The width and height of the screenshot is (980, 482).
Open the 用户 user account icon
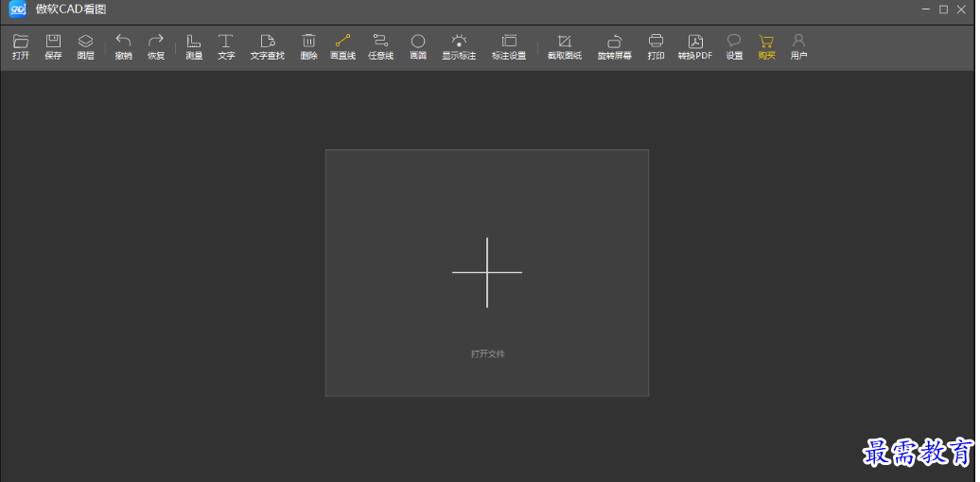[x=798, y=47]
